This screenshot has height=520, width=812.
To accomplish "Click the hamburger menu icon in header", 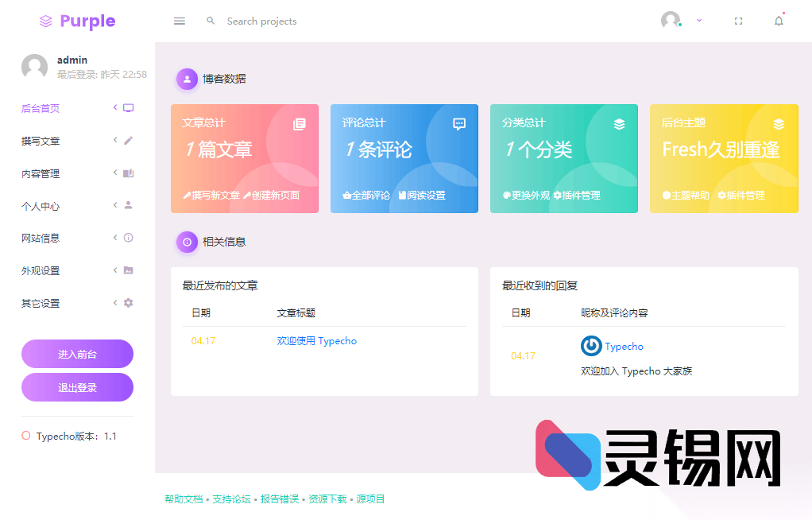I will (180, 21).
